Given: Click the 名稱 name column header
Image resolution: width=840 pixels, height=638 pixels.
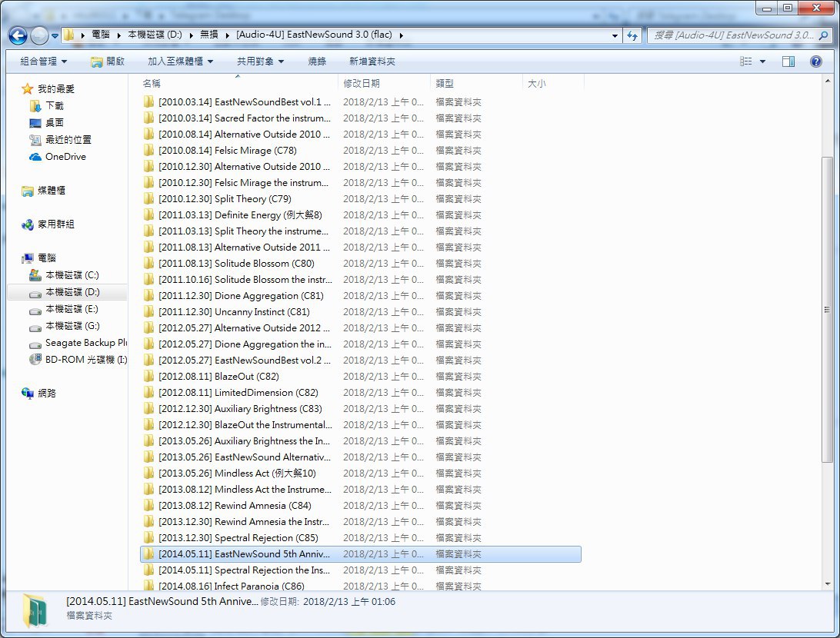Looking at the screenshot, I should (152, 84).
